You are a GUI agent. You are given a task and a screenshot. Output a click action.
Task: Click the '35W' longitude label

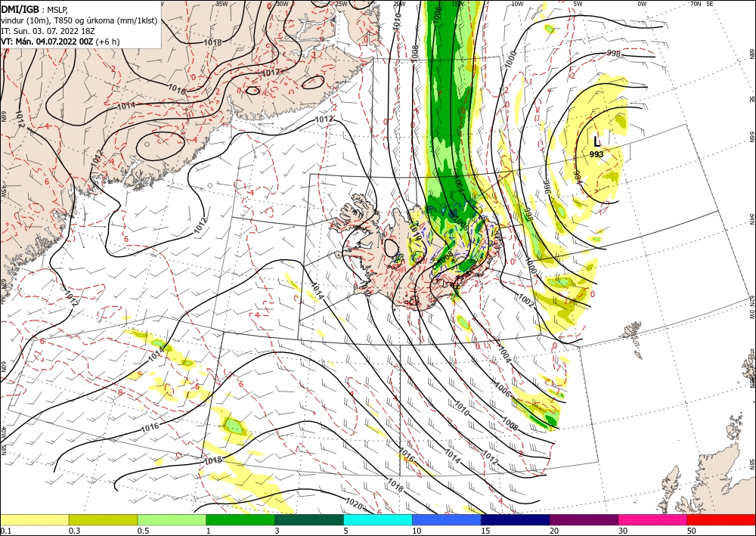click(x=222, y=4)
